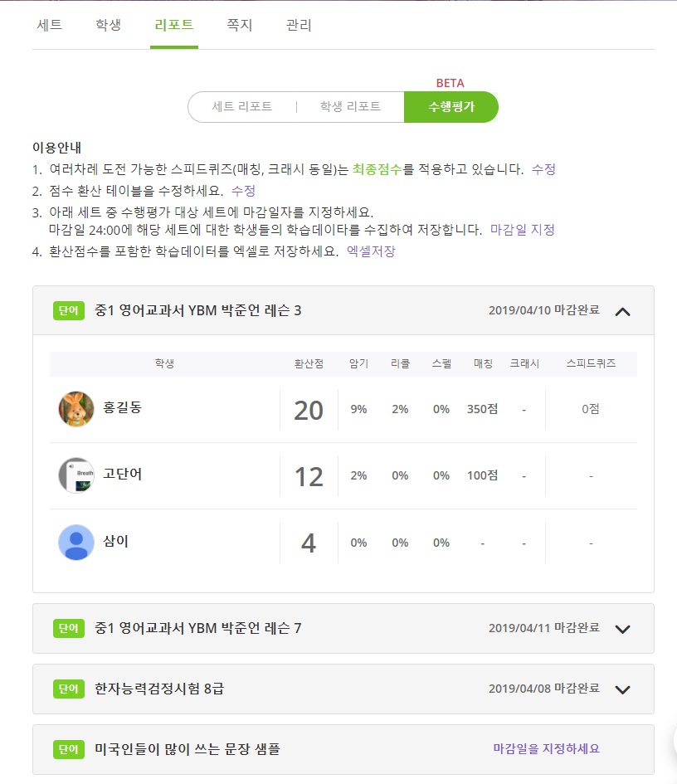Open the 쪽지 tab

pyautogui.click(x=240, y=25)
